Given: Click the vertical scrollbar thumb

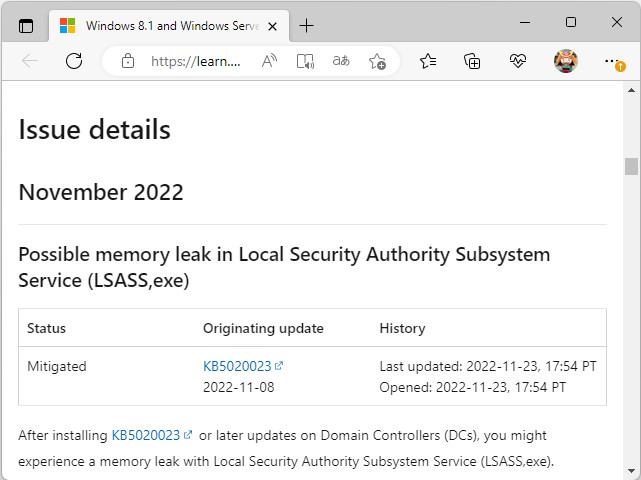Looking at the screenshot, I should (631, 166).
